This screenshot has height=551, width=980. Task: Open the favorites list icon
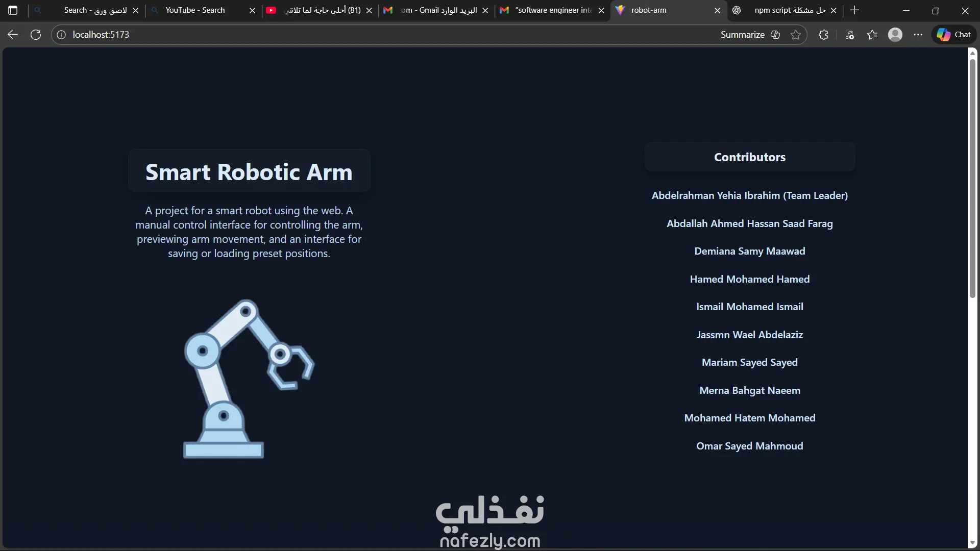(x=872, y=35)
